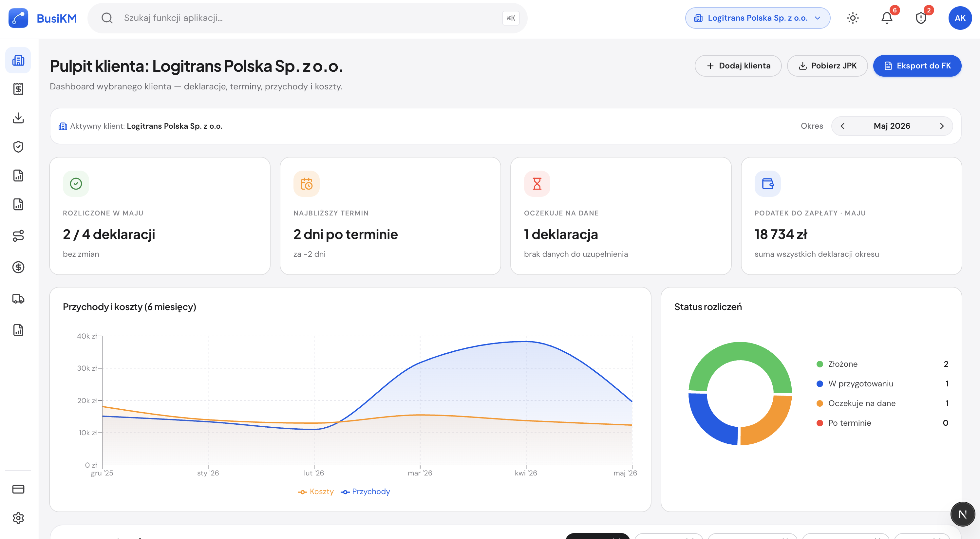The height and width of the screenshot is (539, 980).
Task: Open the bottom report file sidebar icon
Action: coord(18,330)
